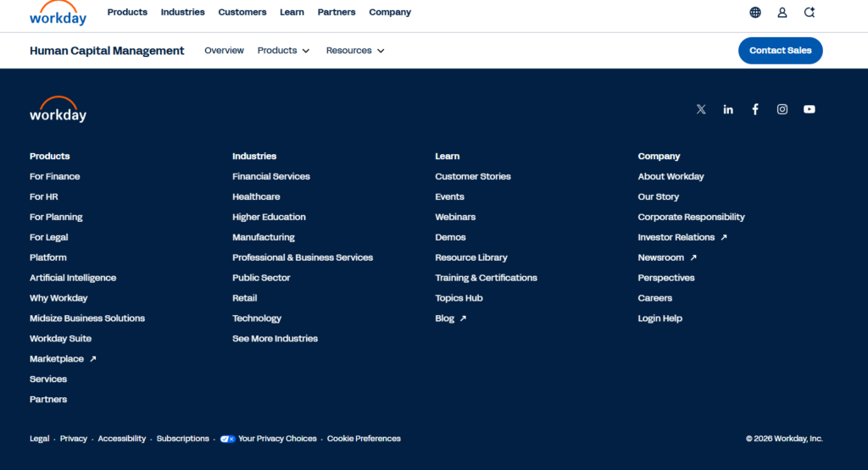Open Professional & Business Services link
Viewport: 868px width, 470px height.
point(303,257)
